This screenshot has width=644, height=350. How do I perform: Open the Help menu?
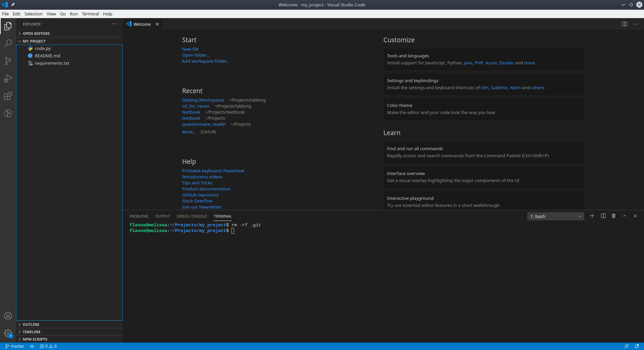pos(108,14)
